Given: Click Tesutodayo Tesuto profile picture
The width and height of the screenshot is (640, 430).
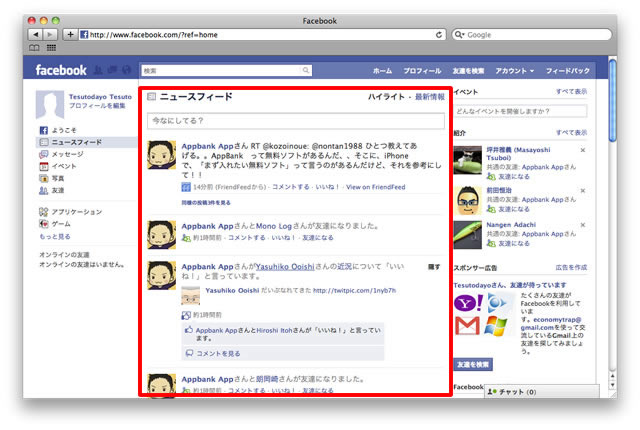Looking at the screenshot, I should pos(50,104).
